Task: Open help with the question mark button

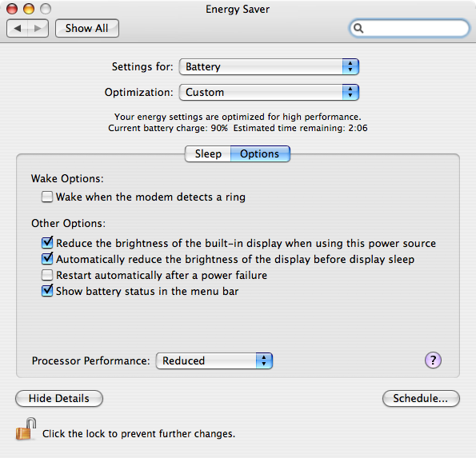Action: 433,360
